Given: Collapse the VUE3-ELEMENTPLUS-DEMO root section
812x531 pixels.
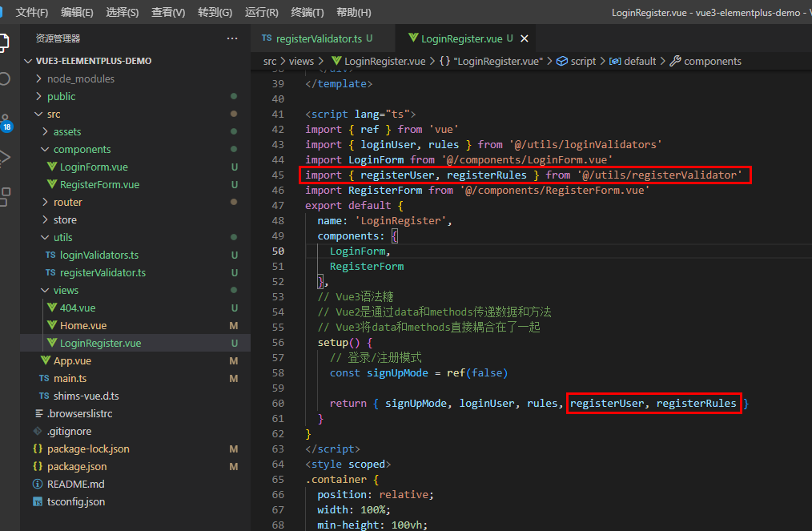Looking at the screenshot, I should [93, 61].
